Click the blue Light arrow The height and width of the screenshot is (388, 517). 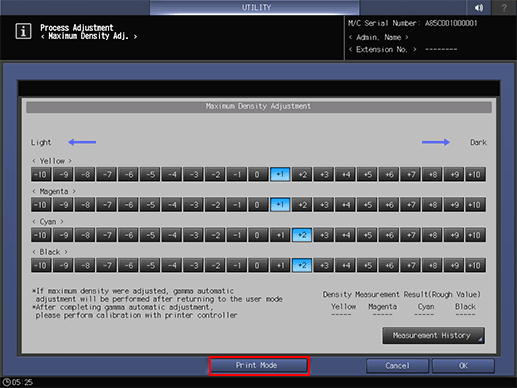click(82, 142)
